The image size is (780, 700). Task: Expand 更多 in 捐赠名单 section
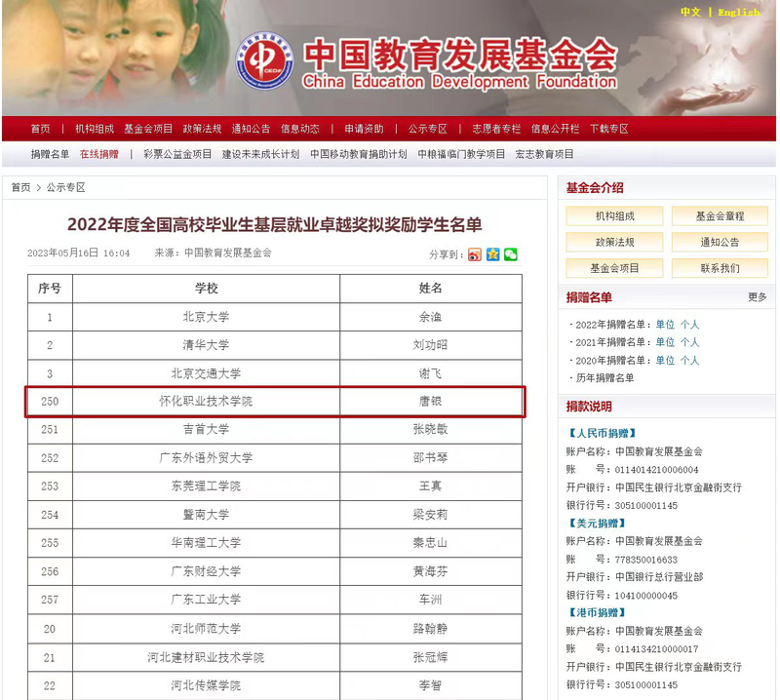pos(757,297)
